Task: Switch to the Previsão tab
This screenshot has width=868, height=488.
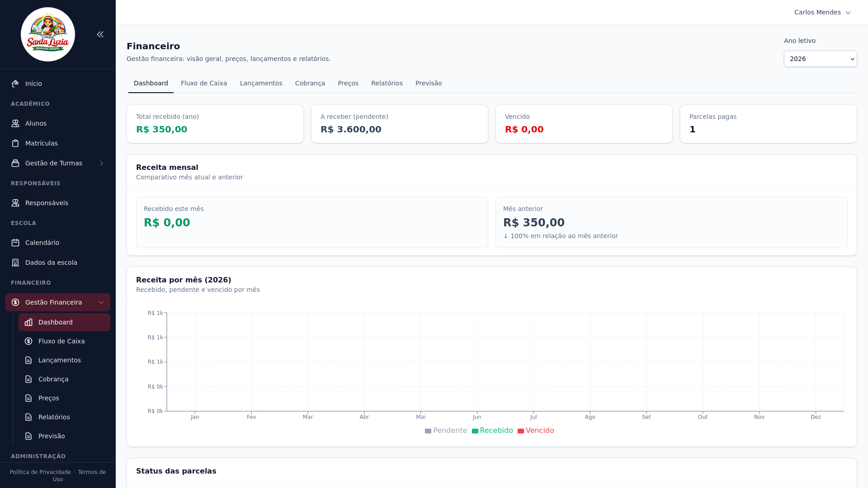Action: click(428, 83)
